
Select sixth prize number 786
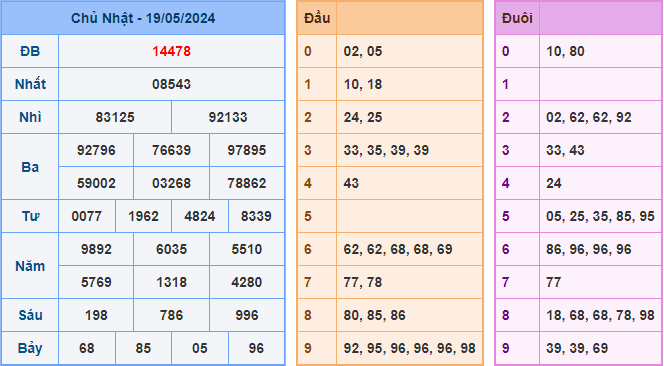(172, 316)
